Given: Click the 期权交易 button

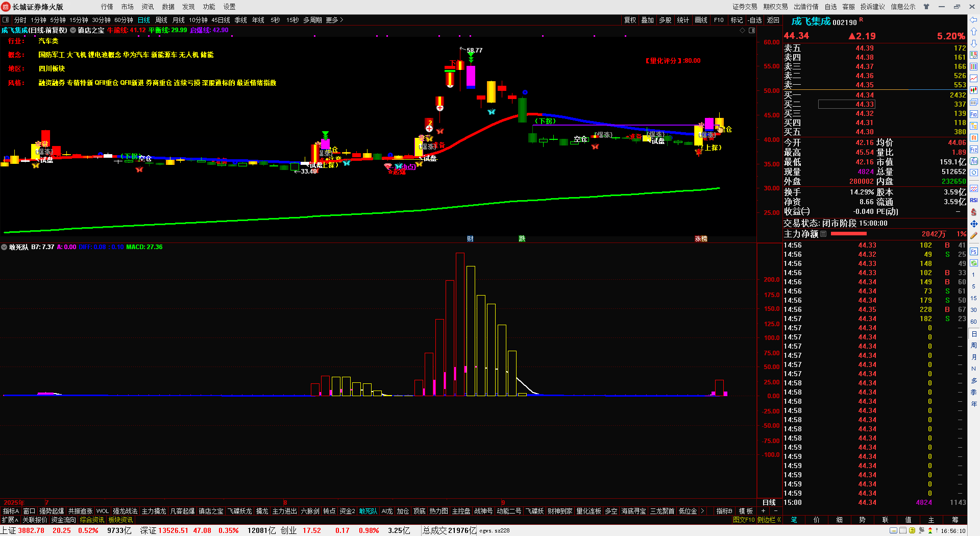Looking at the screenshot, I should 776,7.
